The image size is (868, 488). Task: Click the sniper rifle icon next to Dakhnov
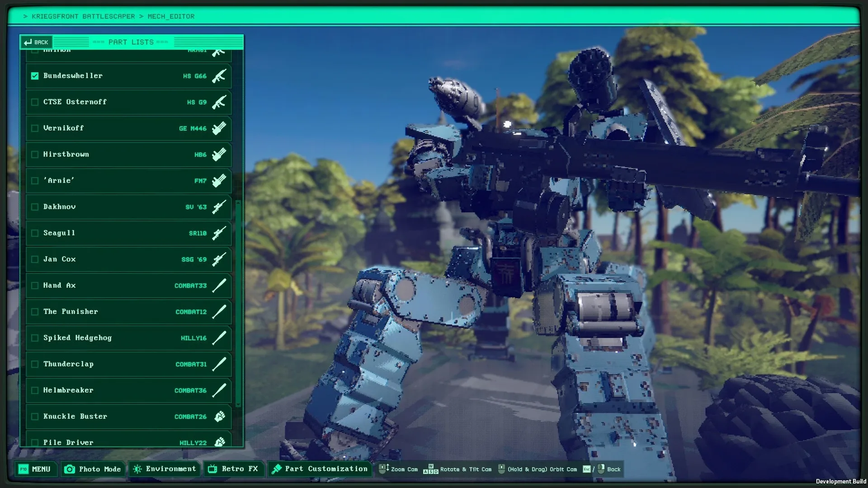[219, 206]
